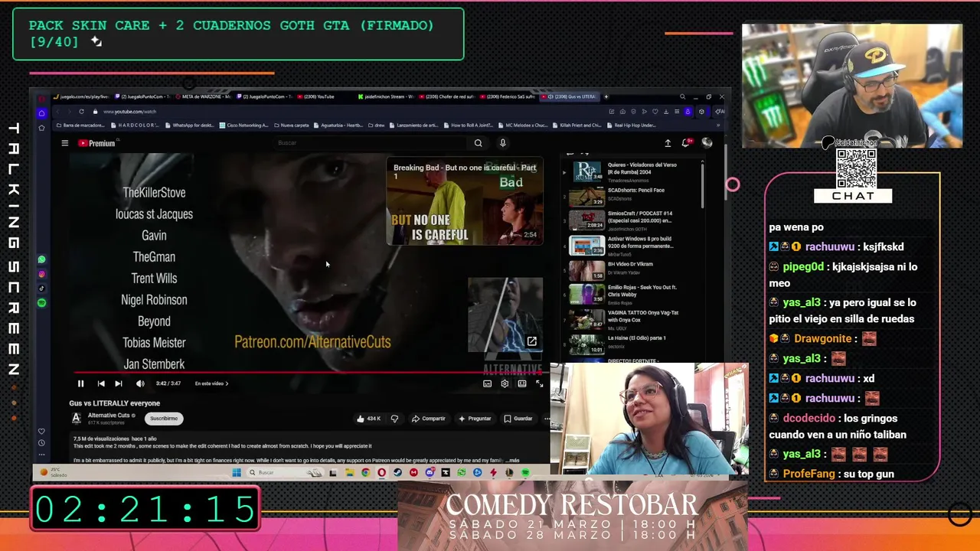Switch to 'jaidefinichon Stream' browser tab
Screen dimensions: 980x551
[387, 96]
